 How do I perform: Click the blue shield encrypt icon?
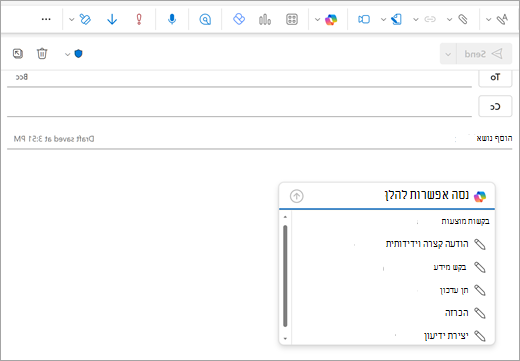[78, 54]
